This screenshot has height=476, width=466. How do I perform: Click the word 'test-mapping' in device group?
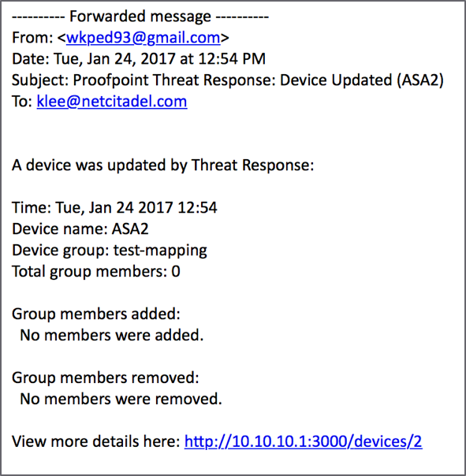click(160, 251)
